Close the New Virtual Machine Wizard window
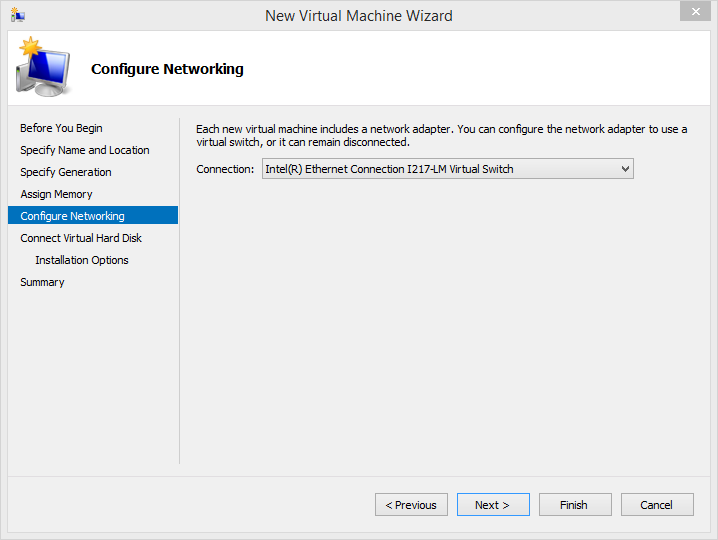The width and height of the screenshot is (718, 540). click(695, 11)
